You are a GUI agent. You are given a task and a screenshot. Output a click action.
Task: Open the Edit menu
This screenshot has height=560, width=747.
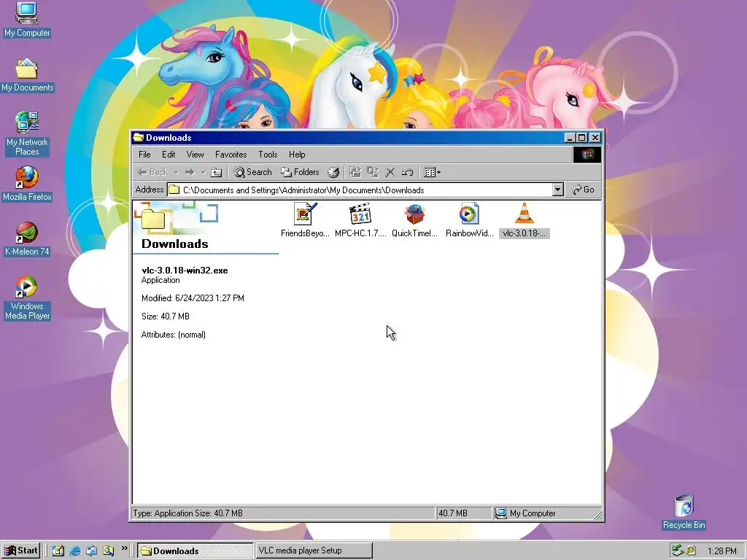point(169,155)
